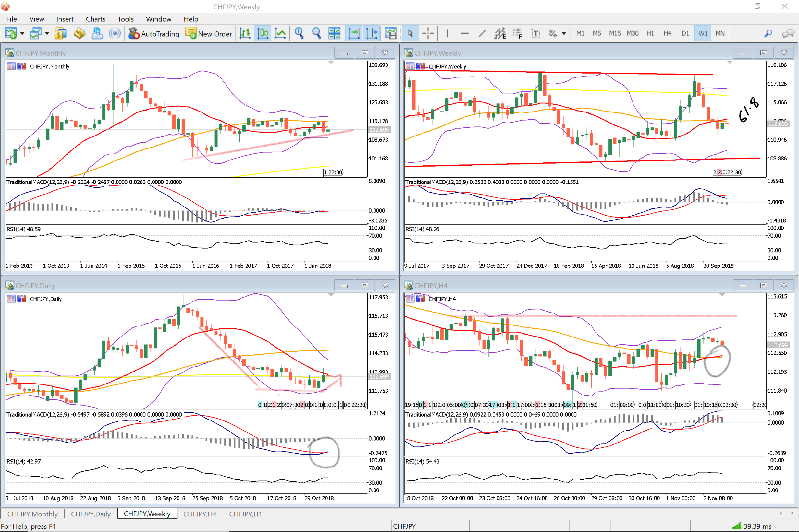The height and width of the screenshot is (532, 799).
Task: Open the Market Watch dollar icon
Action: [60, 33]
